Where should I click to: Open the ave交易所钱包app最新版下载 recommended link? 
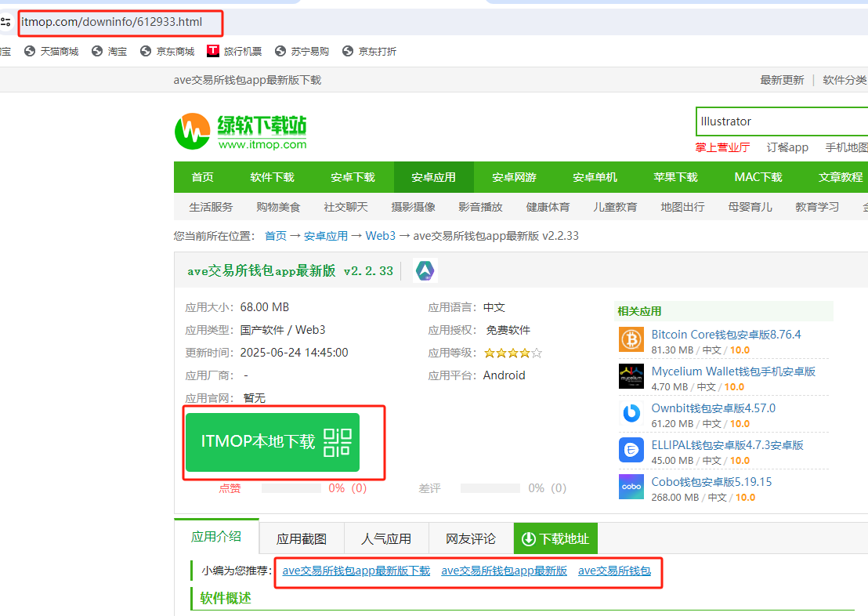(356, 571)
